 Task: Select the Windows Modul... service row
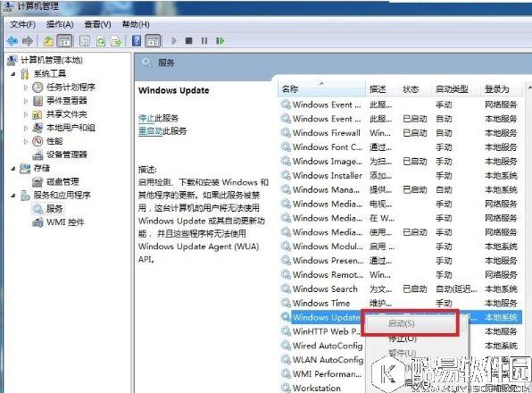(x=401, y=247)
